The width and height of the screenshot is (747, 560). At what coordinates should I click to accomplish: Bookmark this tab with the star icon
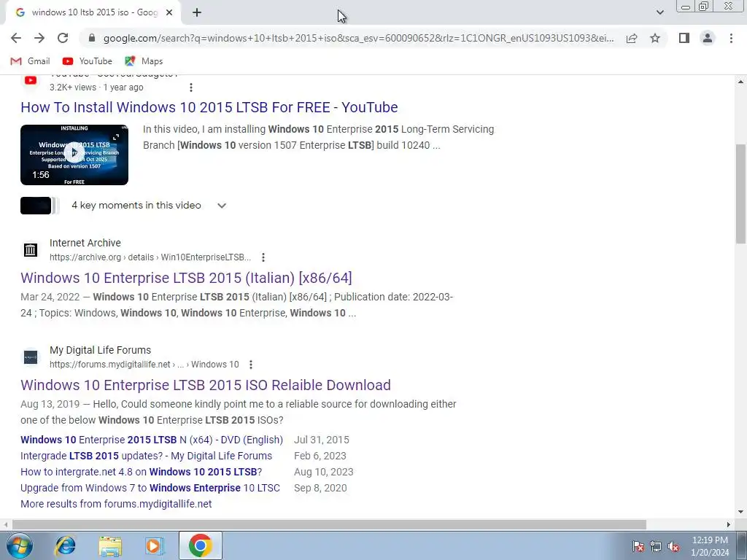click(655, 38)
